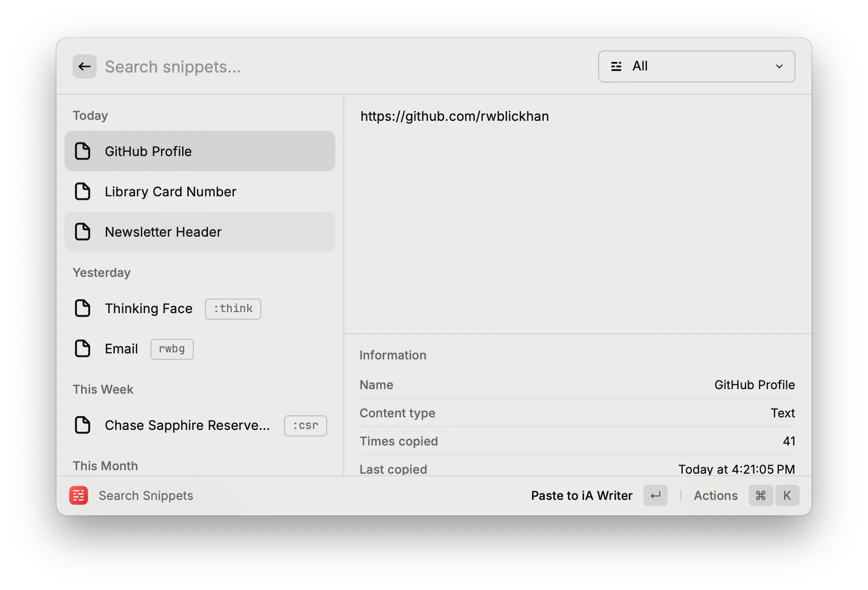Click the filter icon in the All dropdown
Image resolution: width=868 pixels, height=590 pixels.
(616, 66)
